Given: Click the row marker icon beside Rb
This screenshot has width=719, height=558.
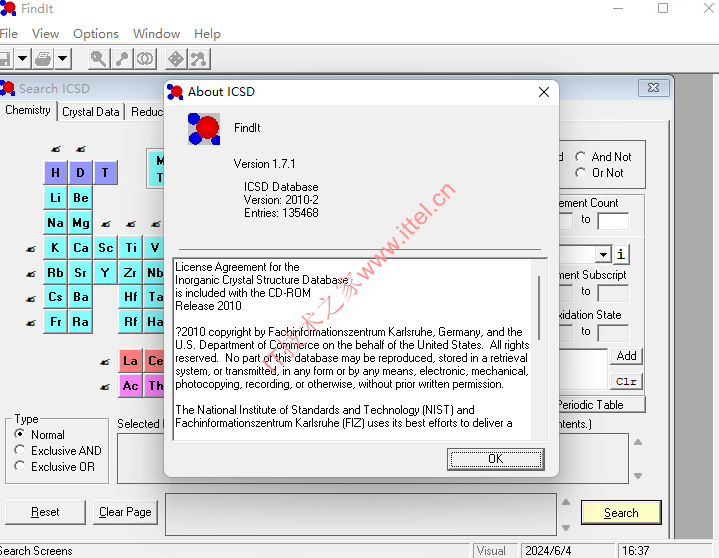Looking at the screenshot, I should (x=31, y=274).
